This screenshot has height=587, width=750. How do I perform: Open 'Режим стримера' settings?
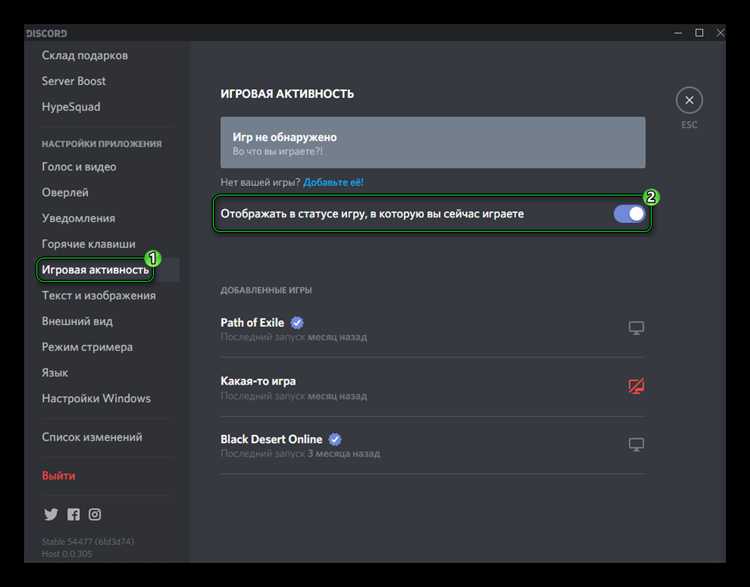coord(87,347)
